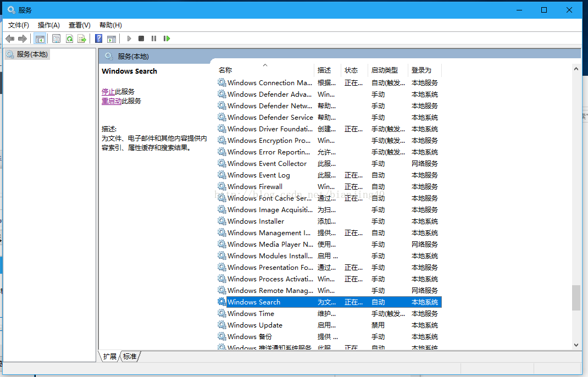Image resolution: width=588 pixels, height=377 pixels.
Task: Toggle the action pane toolbar icon
Action: coord(112,38)
